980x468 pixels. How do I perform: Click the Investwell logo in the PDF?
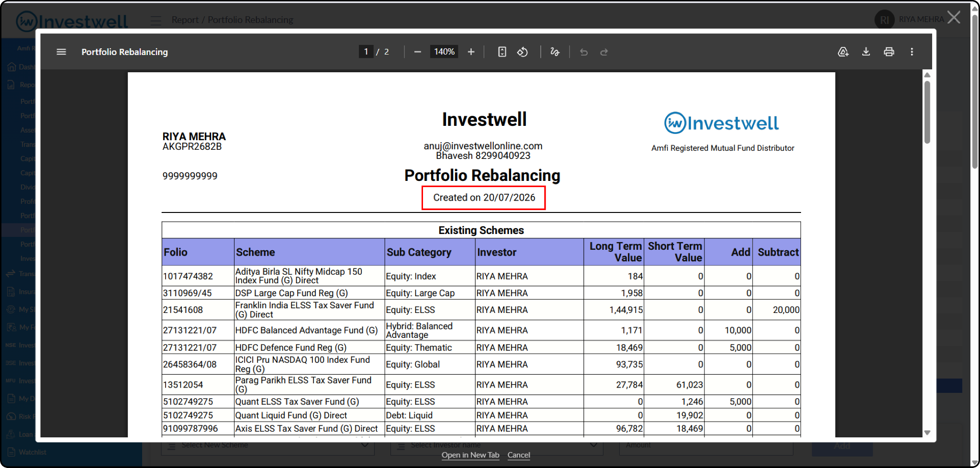pos(722,123)
